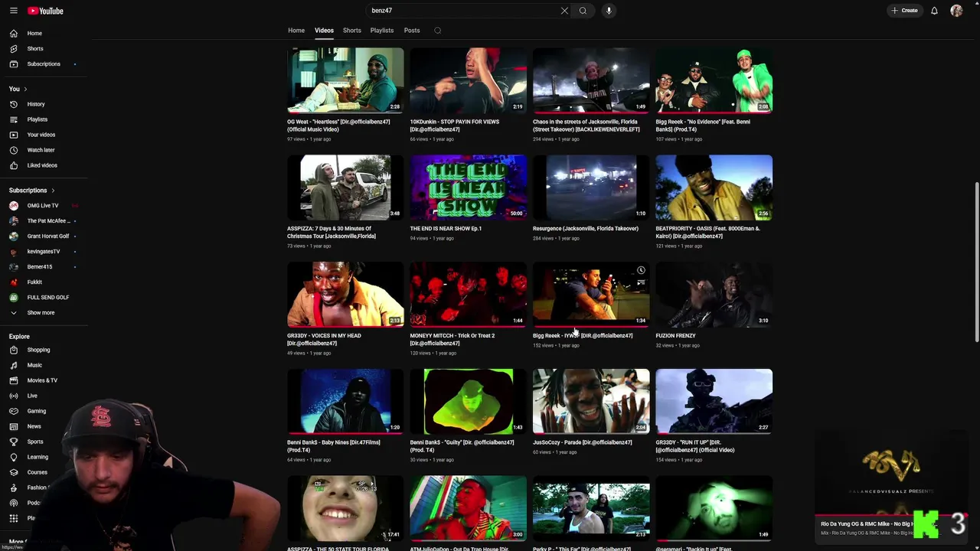Image resolution: width=980 pixels, height=551 pixels.
Task: Switch to the channel Home tab
Action: click(x=296, y=31)
